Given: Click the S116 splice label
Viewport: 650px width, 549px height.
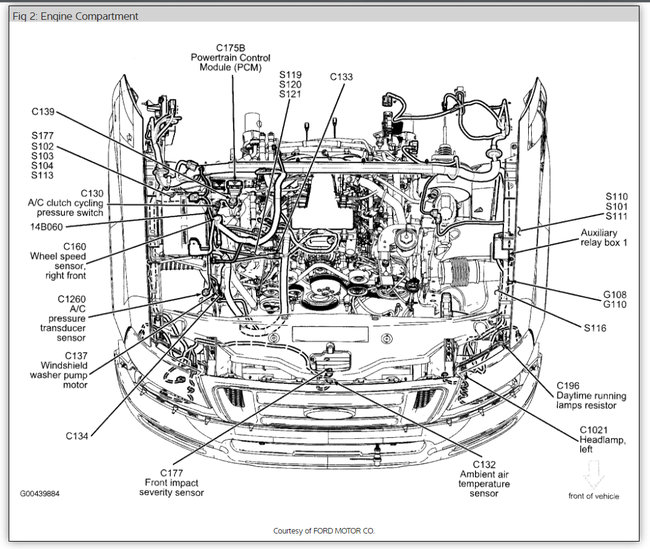Looking at the screenshot, I should tap(595, 328).
